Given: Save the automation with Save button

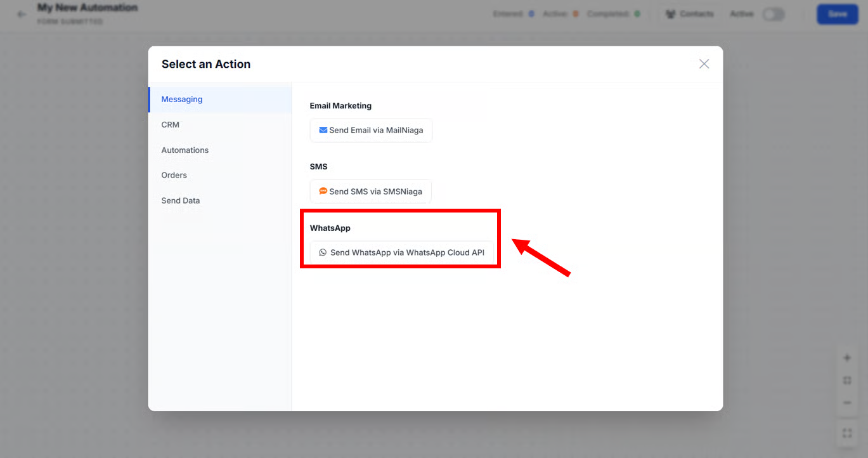Looking at the screenshot, I should click(837, 14).
